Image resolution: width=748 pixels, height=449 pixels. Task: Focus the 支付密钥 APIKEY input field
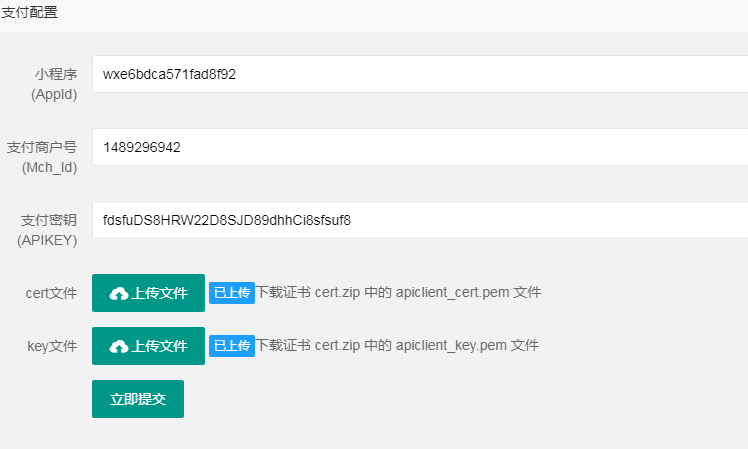tap(420, 220)
